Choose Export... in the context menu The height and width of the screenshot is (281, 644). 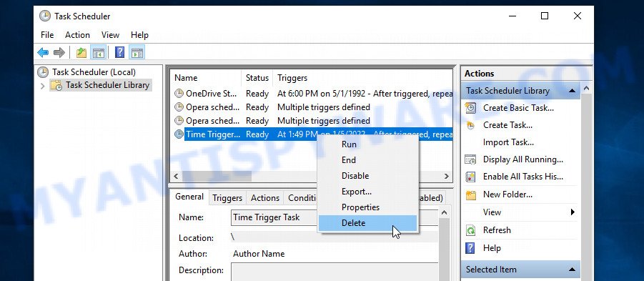[367, 192]
